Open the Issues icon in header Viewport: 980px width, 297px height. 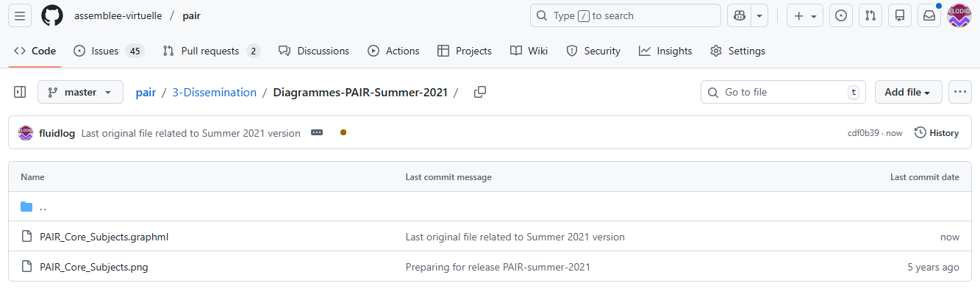click(841, 15)
